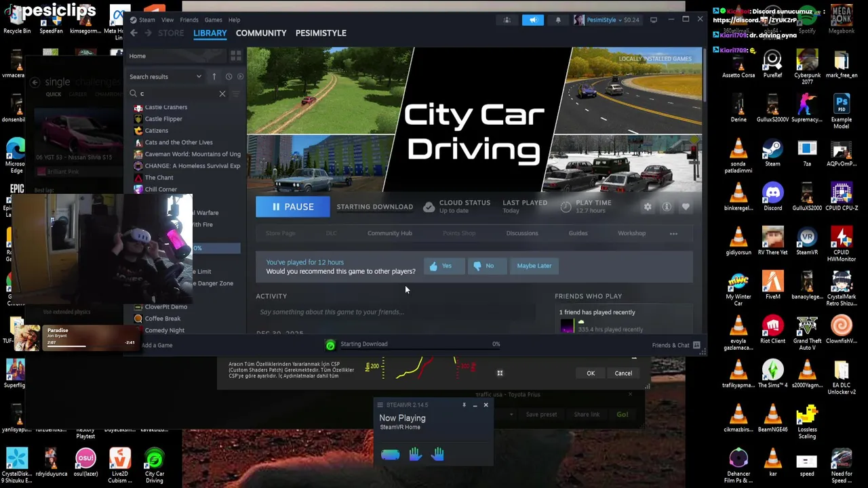Screen dimensions: 868x488
Task: Add game to favorites with heart icon
Action: click(x=686, y=207)
